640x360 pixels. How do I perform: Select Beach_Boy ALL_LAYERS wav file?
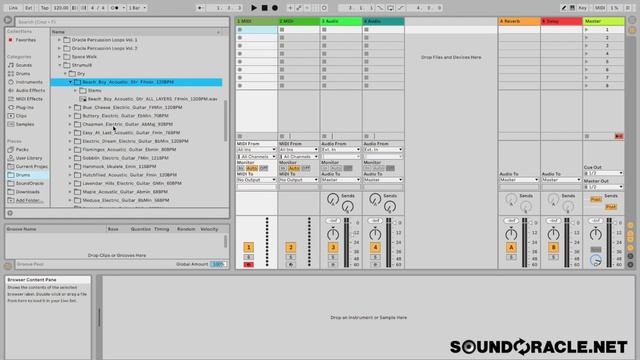(x=152, y=99)
